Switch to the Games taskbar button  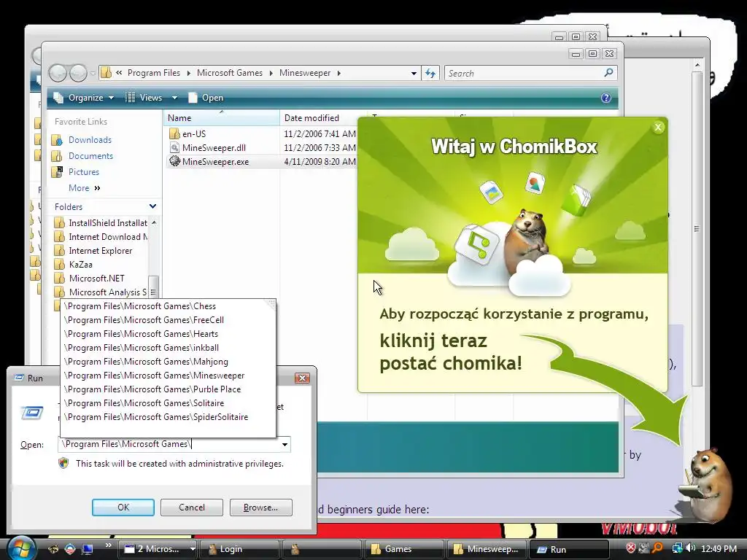point(403,549)
